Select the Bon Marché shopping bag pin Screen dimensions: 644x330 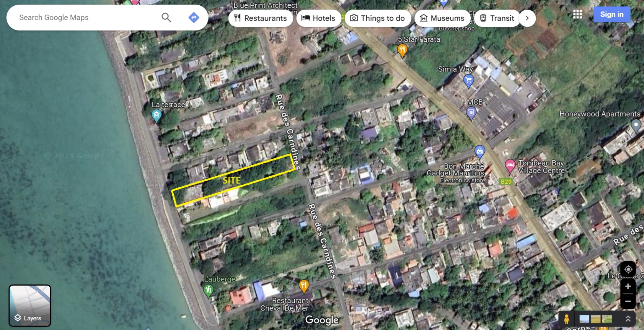coord(480,152)
